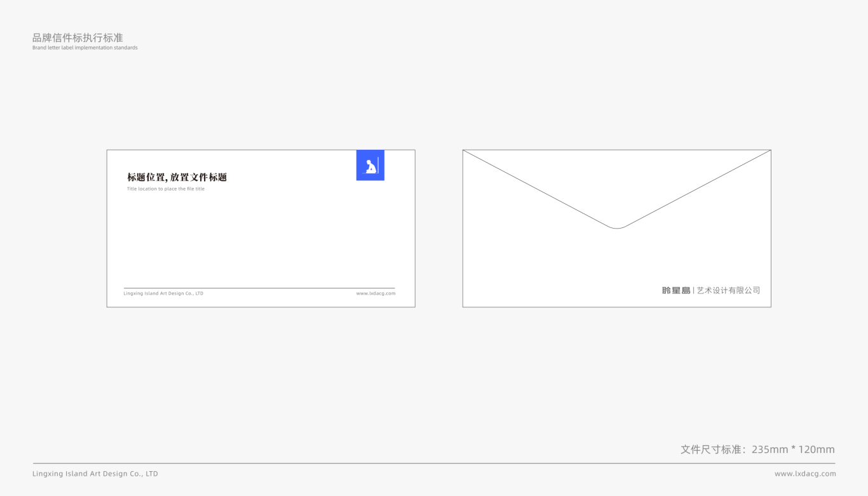Image resolution: width=868 pixels, height=496 pixels.
Task: Click 'Lingxing Island Art Design Co., LTD' on the envelope
Action: [163, 293]
